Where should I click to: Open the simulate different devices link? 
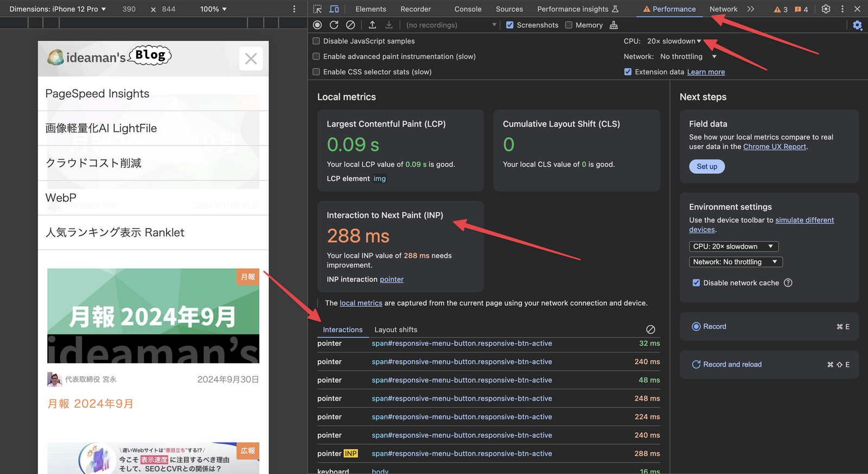click(x=761, y=225)
